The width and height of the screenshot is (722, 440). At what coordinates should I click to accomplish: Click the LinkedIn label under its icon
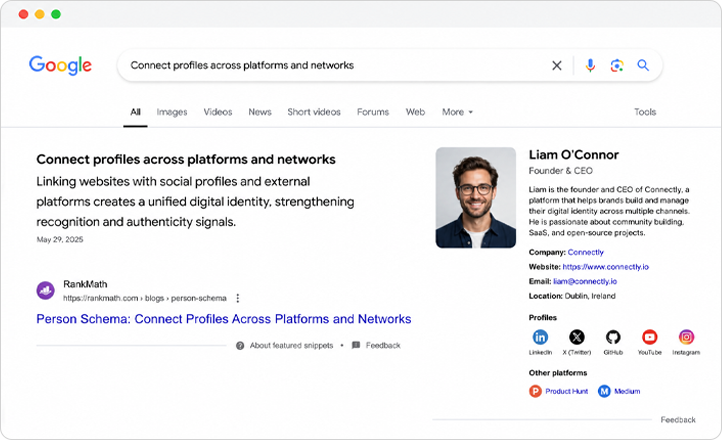pyautogui.click(x=540, y=353)
